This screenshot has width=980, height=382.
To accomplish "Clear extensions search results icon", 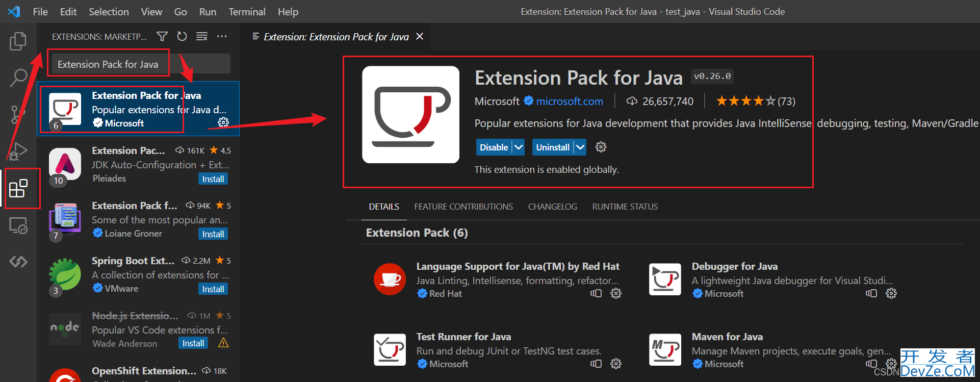I will point(202,36).
